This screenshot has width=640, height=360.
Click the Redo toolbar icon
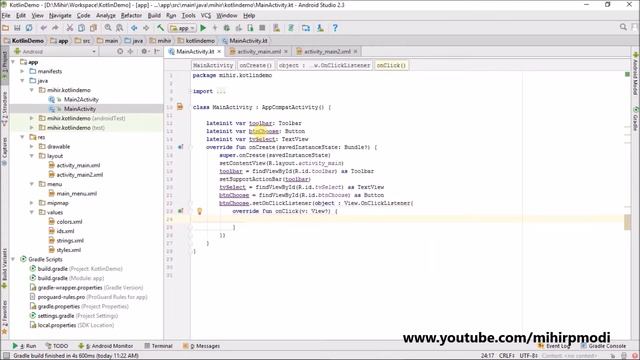click(x=55, y=28)
